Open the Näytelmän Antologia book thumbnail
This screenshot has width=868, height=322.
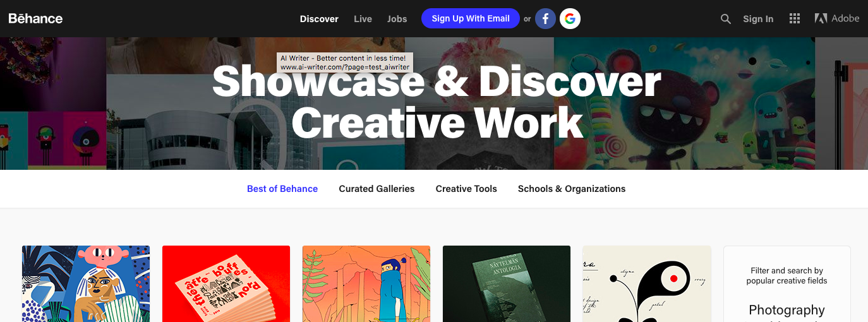coord(507,283)
